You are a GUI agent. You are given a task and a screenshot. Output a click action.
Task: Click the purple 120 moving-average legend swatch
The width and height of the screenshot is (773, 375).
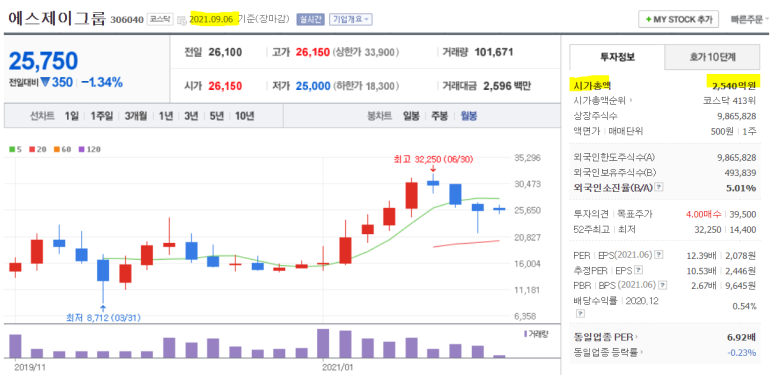click(x=81, y=149)
